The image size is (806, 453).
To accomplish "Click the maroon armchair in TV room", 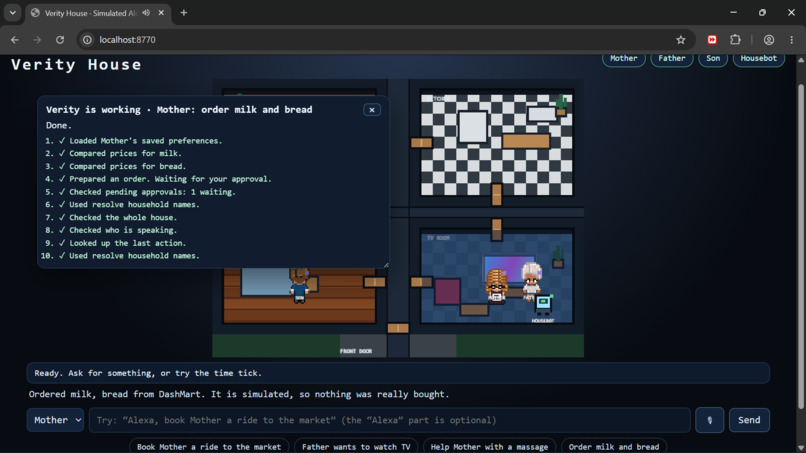I will 447,292.
